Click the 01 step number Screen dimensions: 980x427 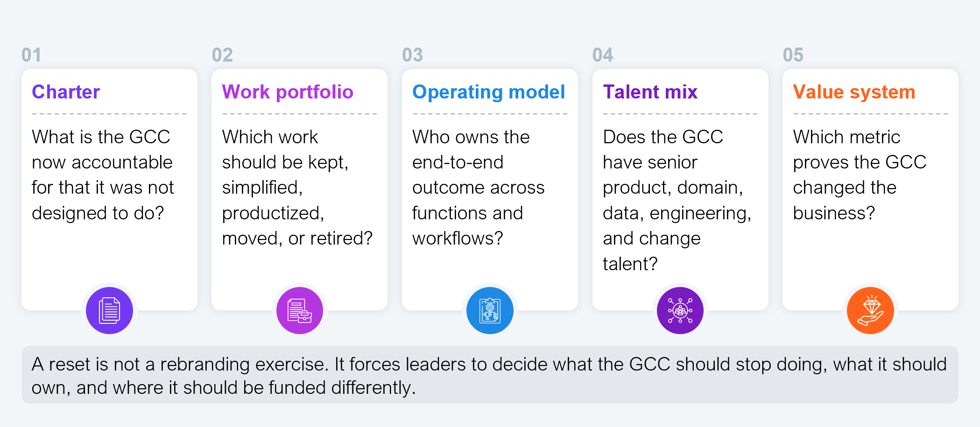point(31,55)
